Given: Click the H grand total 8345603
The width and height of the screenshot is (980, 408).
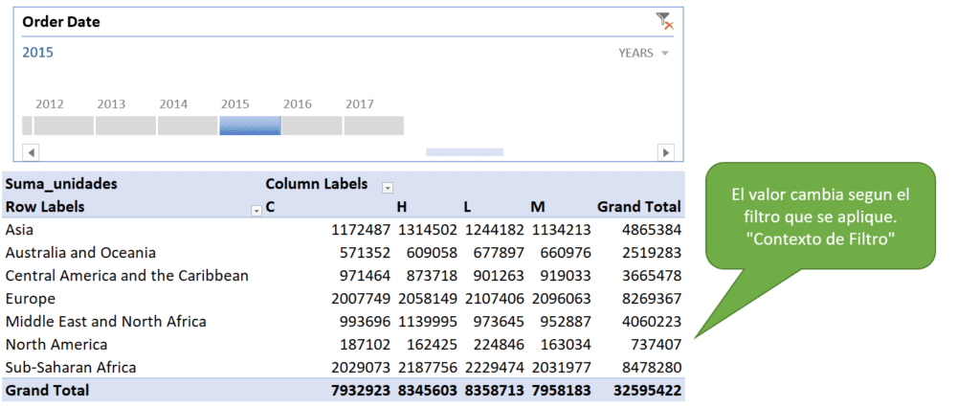Looking at the screenshot, I should click(x=427, y=391).
